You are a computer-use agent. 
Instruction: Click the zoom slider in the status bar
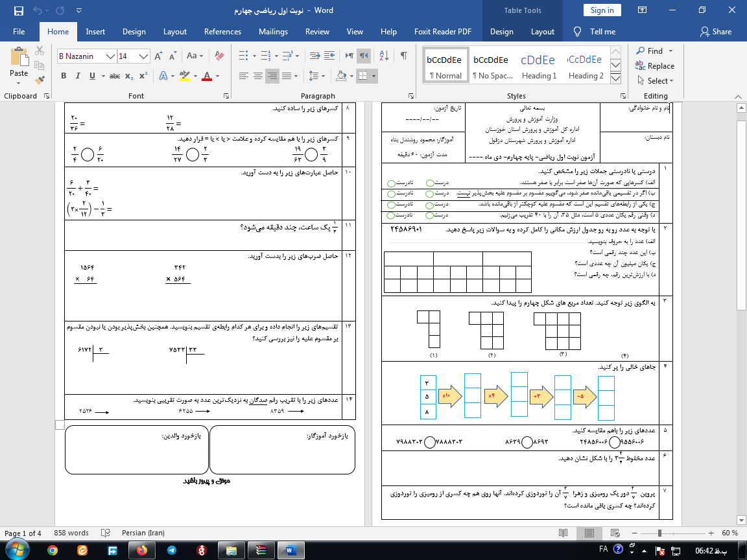659,533
